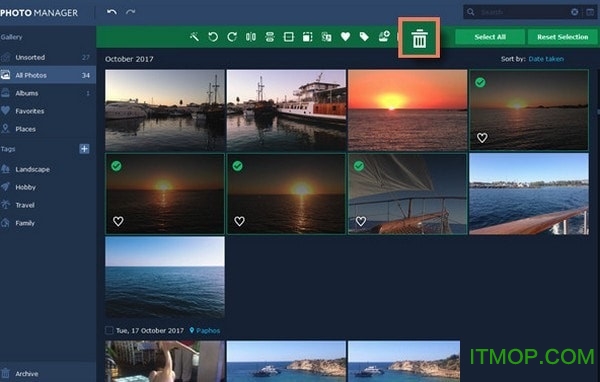
Task: Open the Paphos location link
Action: [x=208, y=330]
